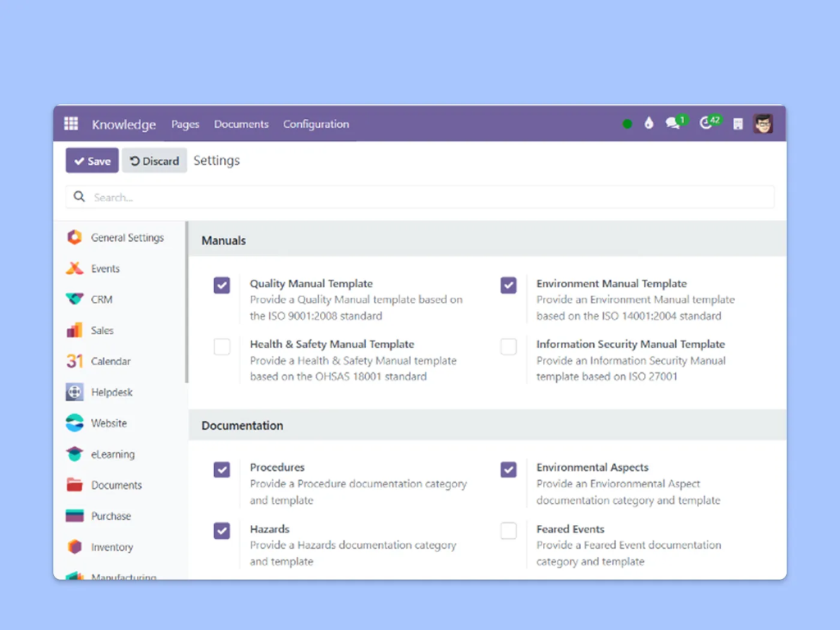Enable the Feared Events checkbox
The width and height of the screenshot is (840, 630).
pos(509,531)
